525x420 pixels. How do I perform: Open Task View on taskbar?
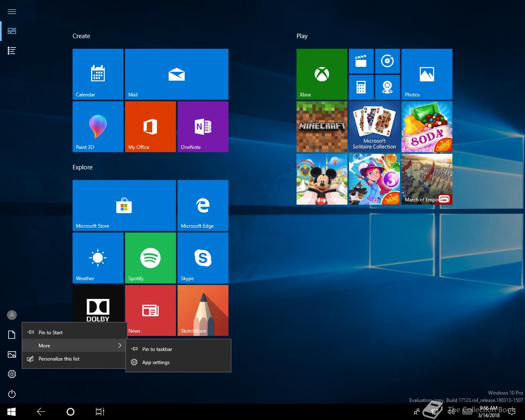[100, 412]
